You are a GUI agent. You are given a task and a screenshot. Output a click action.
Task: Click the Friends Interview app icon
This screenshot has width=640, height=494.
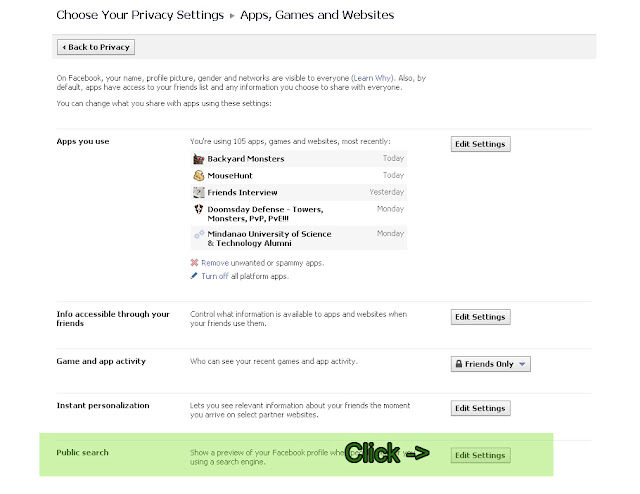(199, 192)
